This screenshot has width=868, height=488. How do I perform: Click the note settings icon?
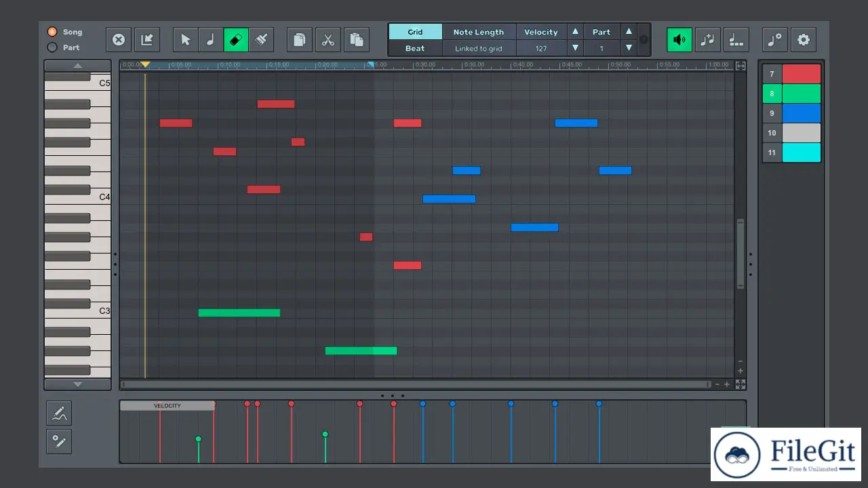[775, 40]
